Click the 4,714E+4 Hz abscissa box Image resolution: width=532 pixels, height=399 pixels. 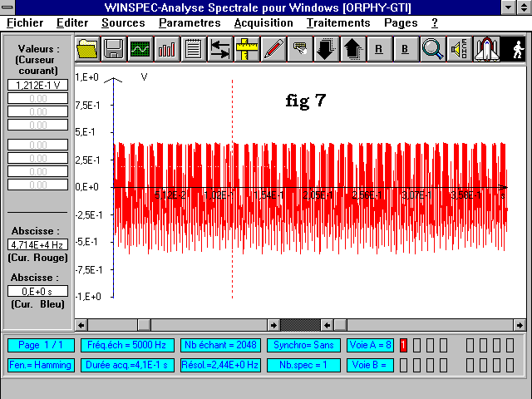38,244
